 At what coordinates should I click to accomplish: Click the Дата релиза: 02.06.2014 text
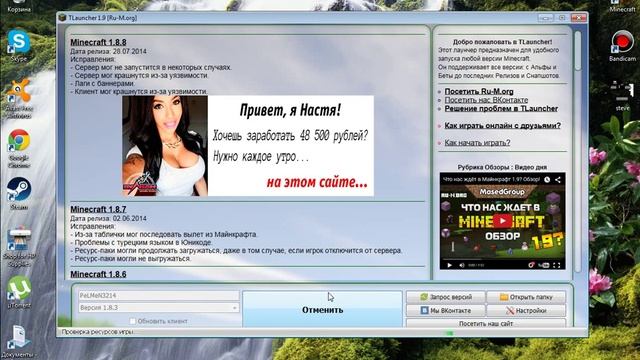click(x=108, y=218)
